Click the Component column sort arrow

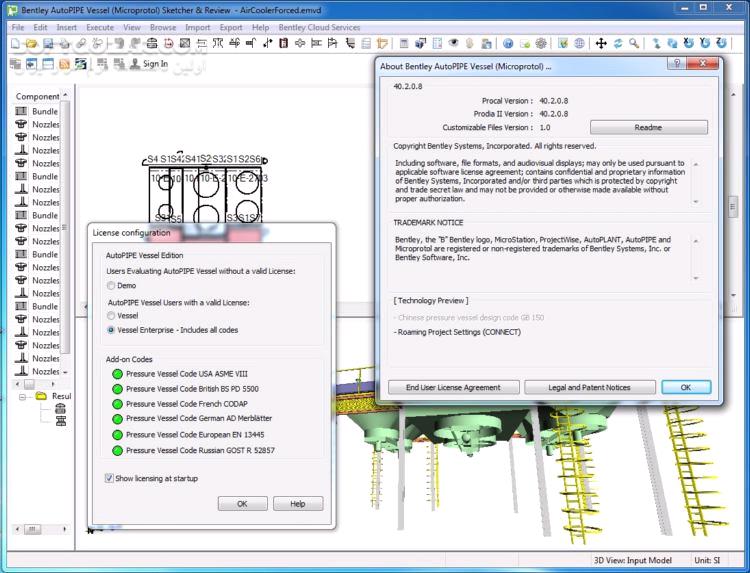pyautogui.click(x=66, y=95)
